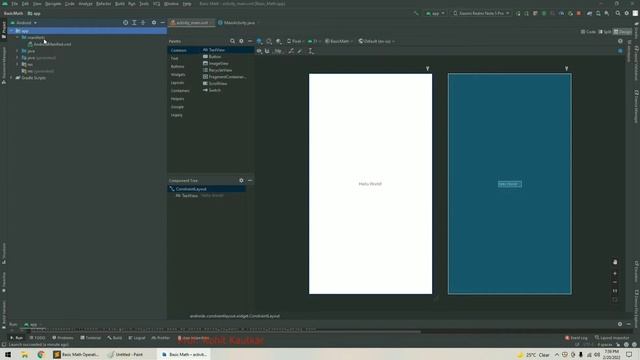
Task: Collapse the manifests folder
Action: [x=18, y=38]
